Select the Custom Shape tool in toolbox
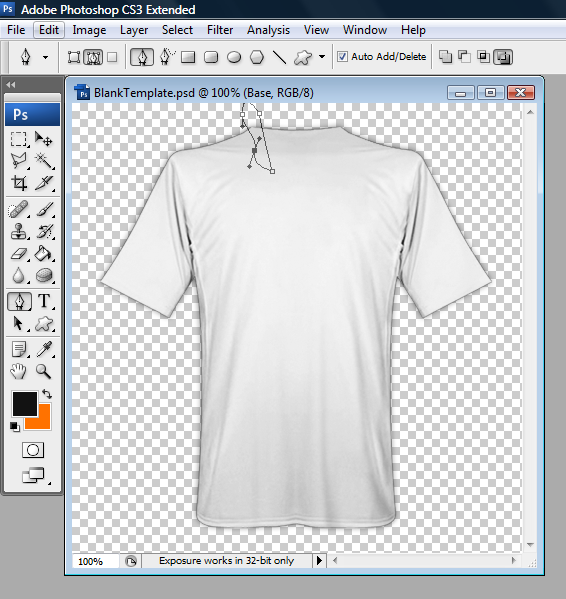This screenshot has width=566, height=599. coord(44,324)
